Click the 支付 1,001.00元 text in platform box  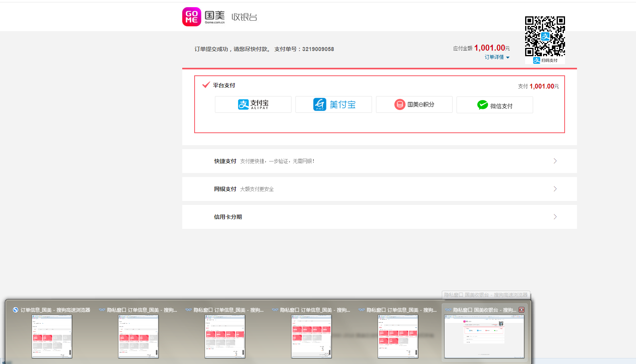[x=538, y=86]
